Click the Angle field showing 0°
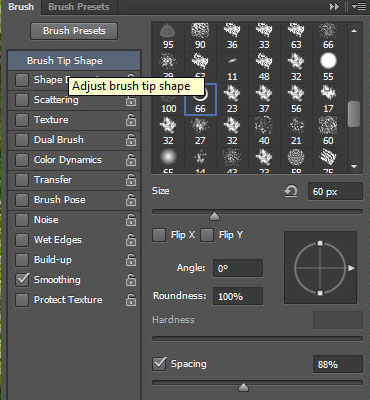 click(x=238, y=268)
